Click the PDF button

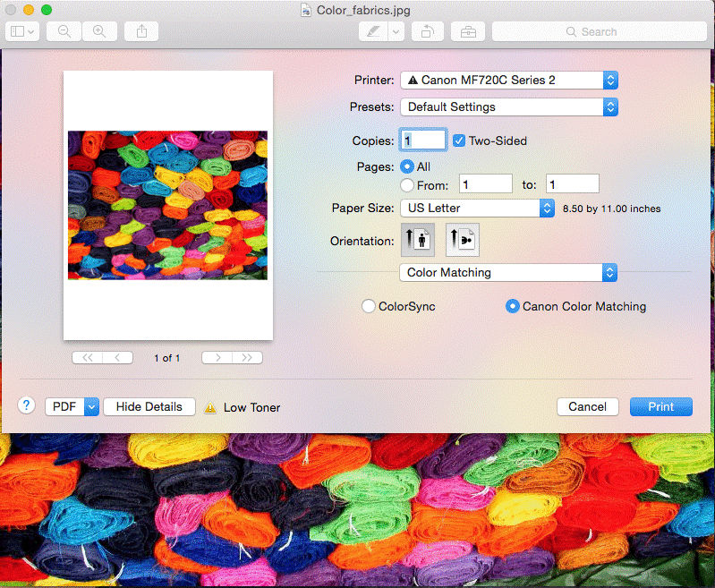64,406
